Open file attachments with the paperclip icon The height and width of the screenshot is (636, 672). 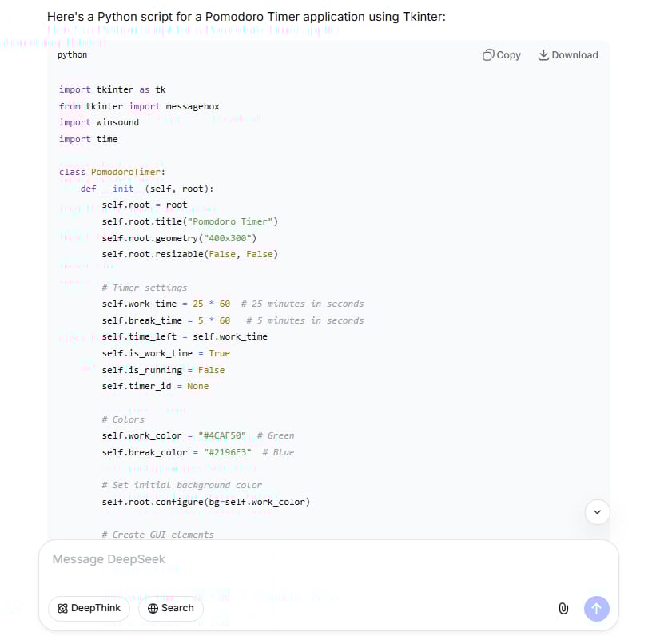coord(563,608)
